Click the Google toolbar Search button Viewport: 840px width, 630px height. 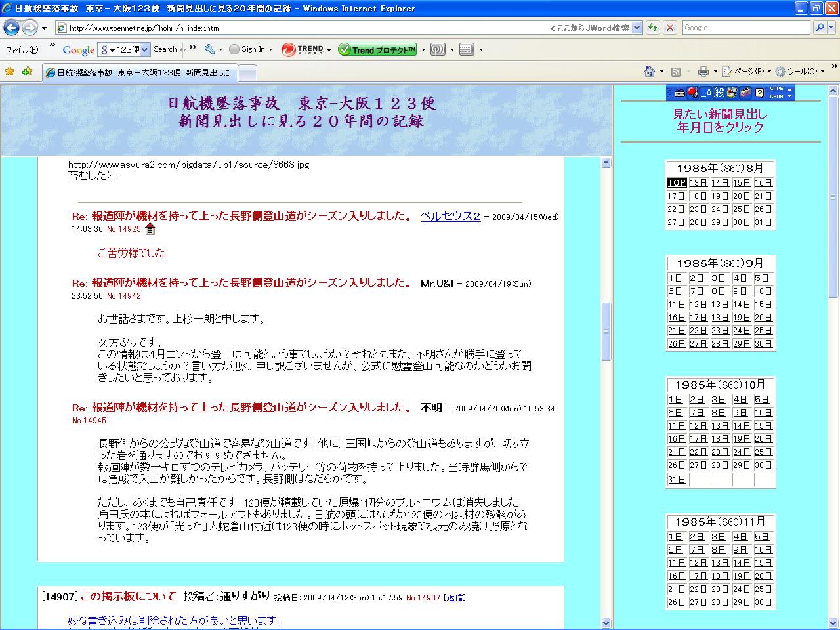[165, 49]
